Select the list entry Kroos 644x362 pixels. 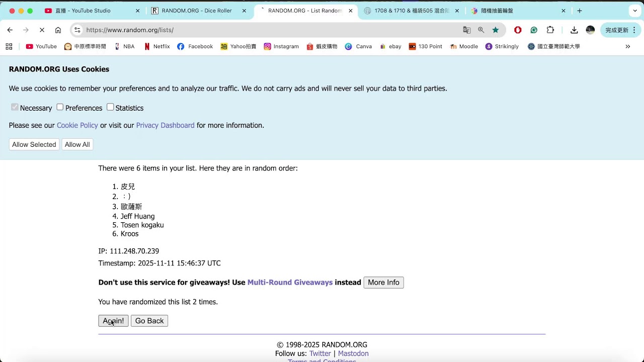click(129, 234)
